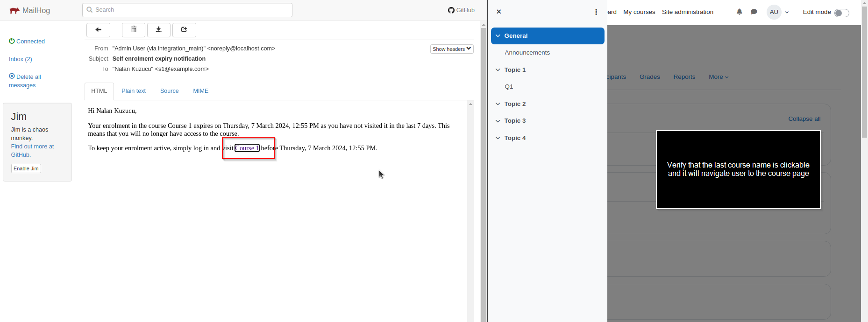Expand the More dropdown menu

point(719,77)
